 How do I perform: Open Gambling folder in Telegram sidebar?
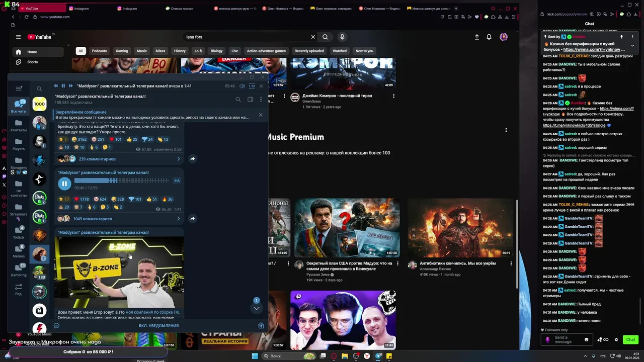(x=19, y=270)
